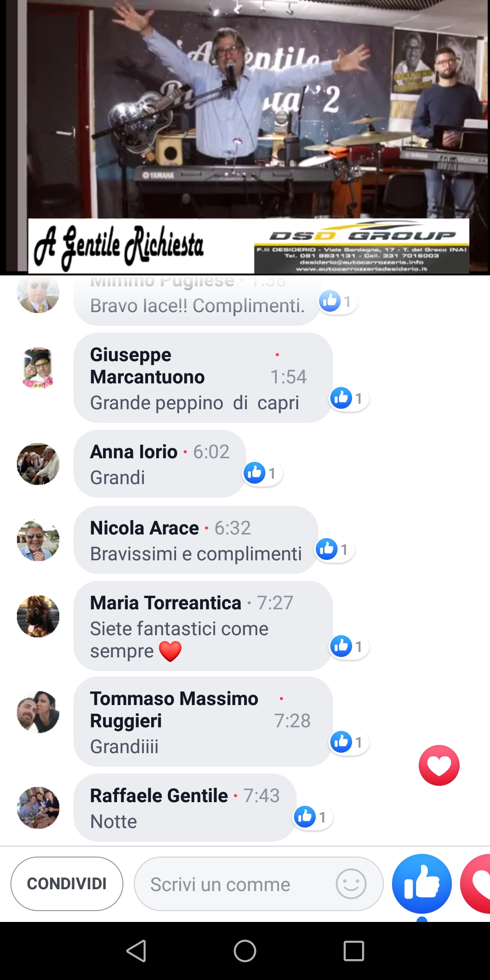View like reaction on Raffaele Gentile's comment
The image size is (490, 980).
(313, 817)
